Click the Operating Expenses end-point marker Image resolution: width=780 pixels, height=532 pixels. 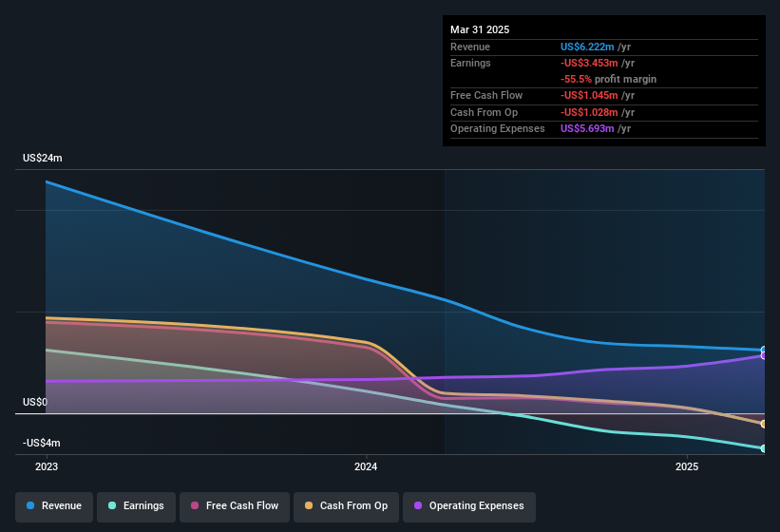(764, 356)
